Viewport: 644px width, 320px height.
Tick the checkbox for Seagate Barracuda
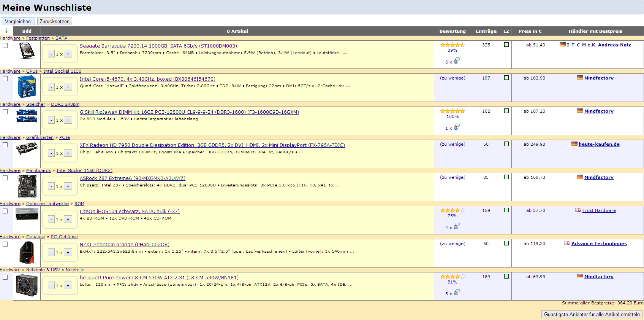coord(5,46)
